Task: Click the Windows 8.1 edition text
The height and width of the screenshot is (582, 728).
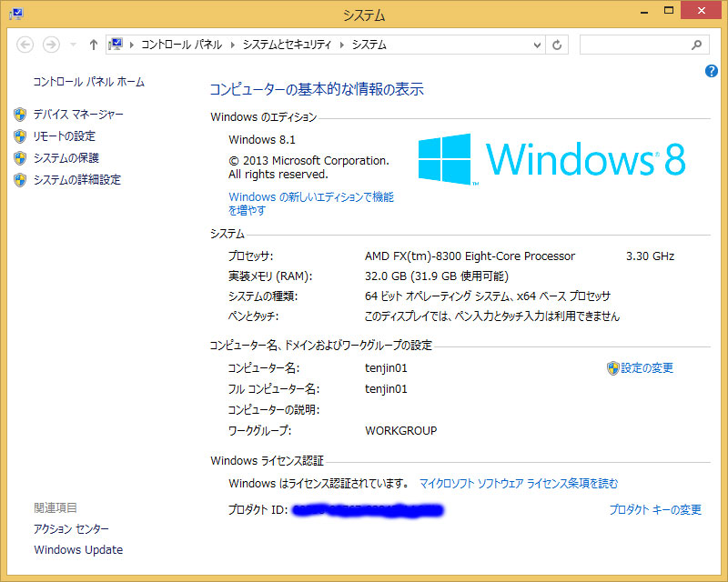Action: 262,140
